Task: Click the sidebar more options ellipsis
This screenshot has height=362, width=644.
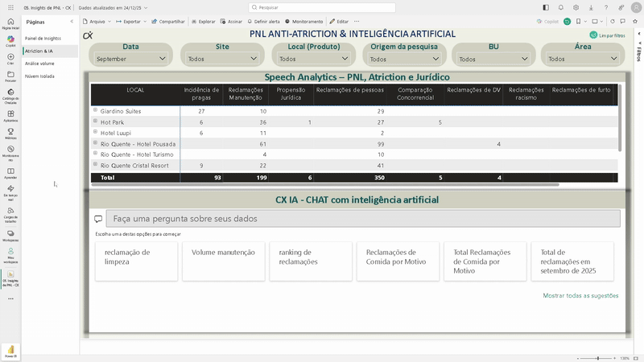Action: 10,298
